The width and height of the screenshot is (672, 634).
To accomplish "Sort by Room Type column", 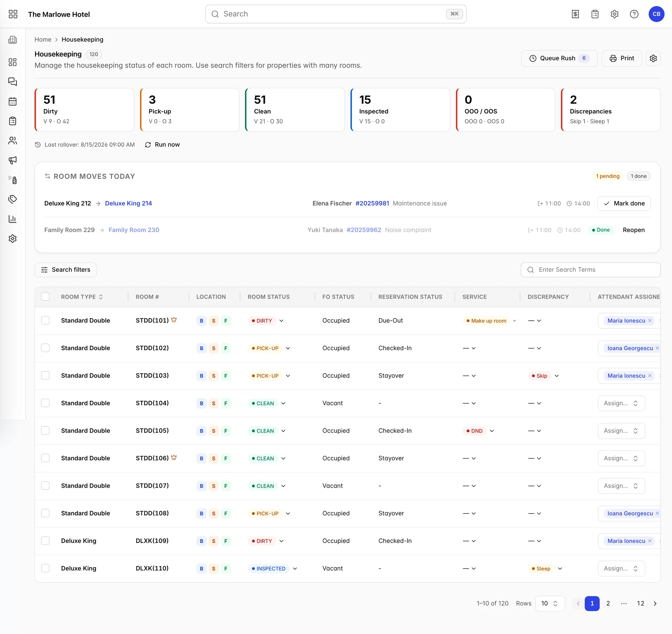I will point(82,297).
